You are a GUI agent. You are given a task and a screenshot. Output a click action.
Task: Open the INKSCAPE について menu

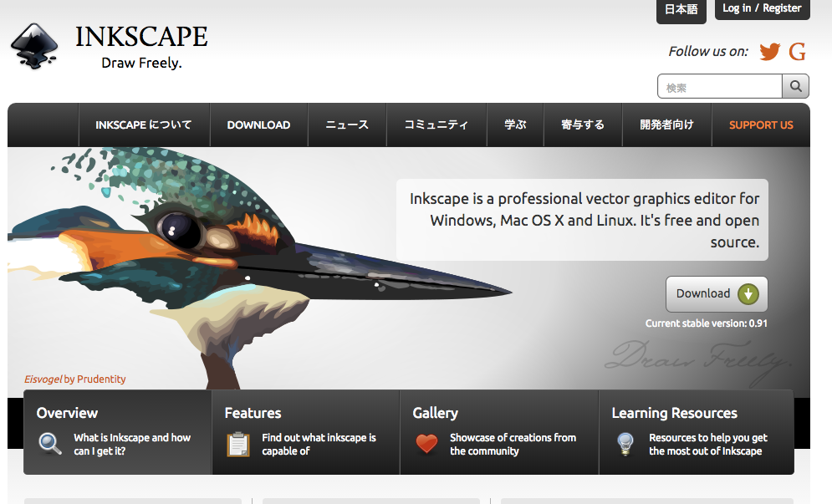pos(144,125)
